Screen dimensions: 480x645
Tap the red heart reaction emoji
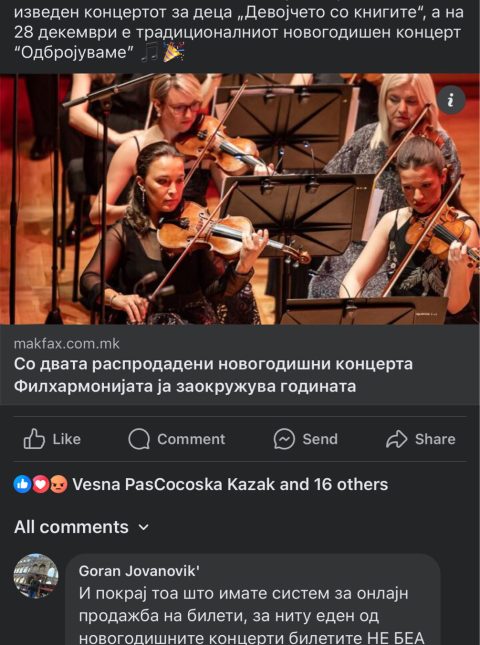[x=40, y=485]
